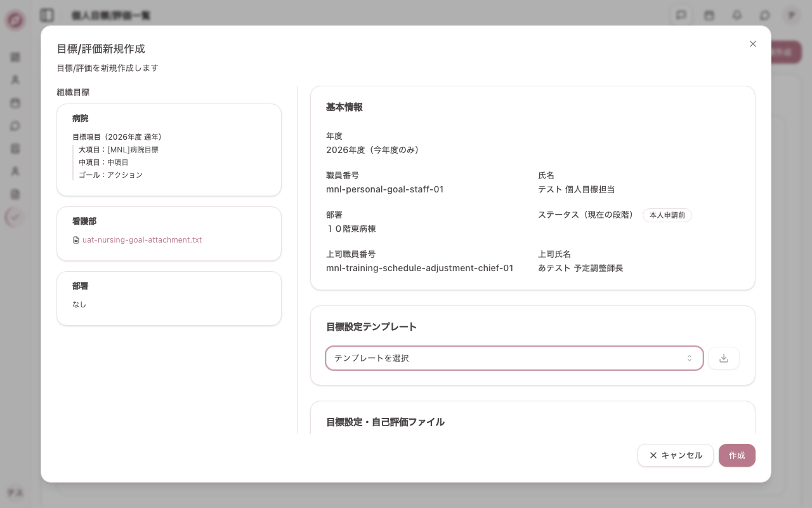Click the 目標設定・自己評価ファイル section heading
Viewport: 812px width, 508px height.
[x=385, y=422]
